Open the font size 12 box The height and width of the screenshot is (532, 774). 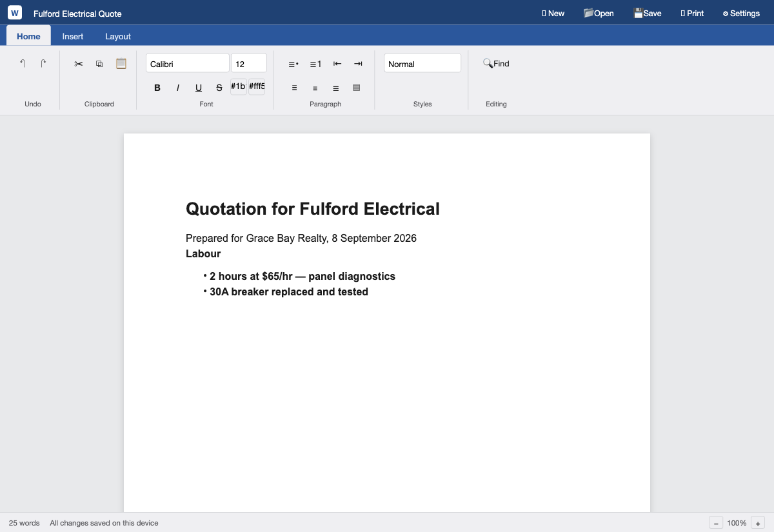click(x=249, y=63)
